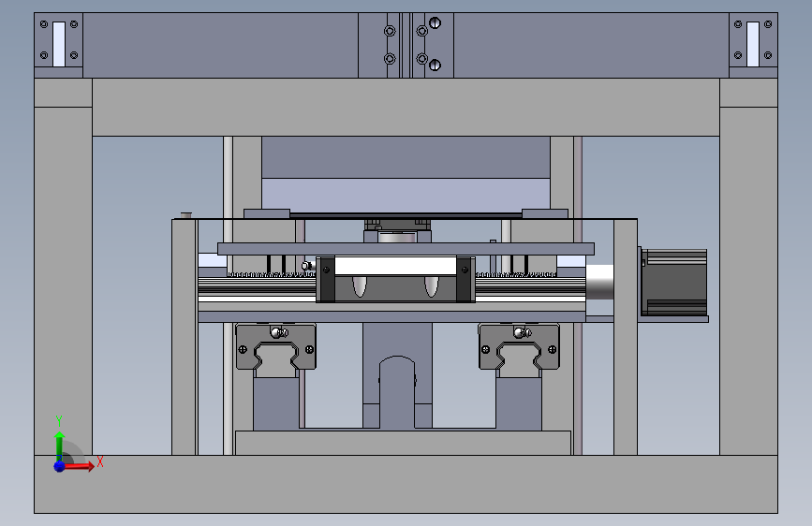Select the wide bottom base plate
This screenshot has width=812, height=526.
point(406,484)
